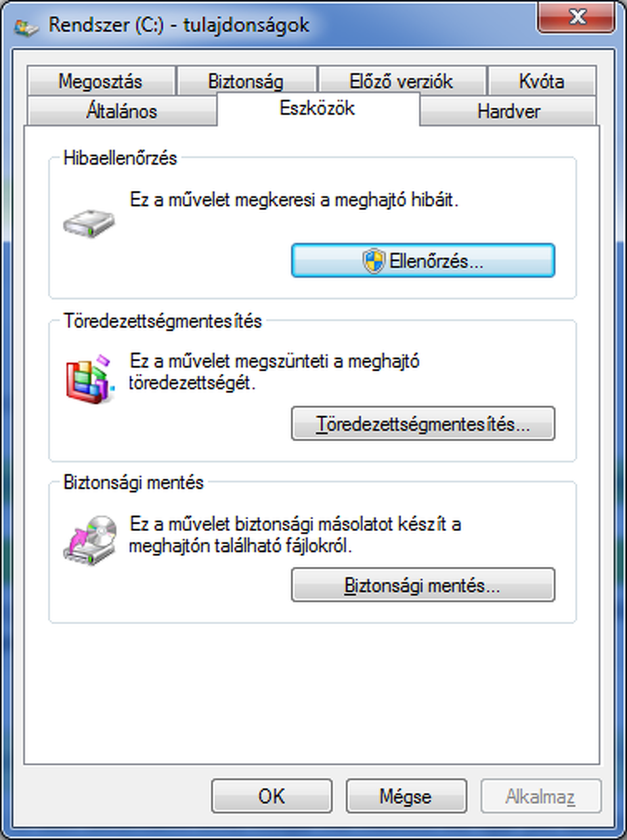The image size is (627, 840).
Task: Click the colorful defragmentation blocks icon
Action: (x=89, y=380)
